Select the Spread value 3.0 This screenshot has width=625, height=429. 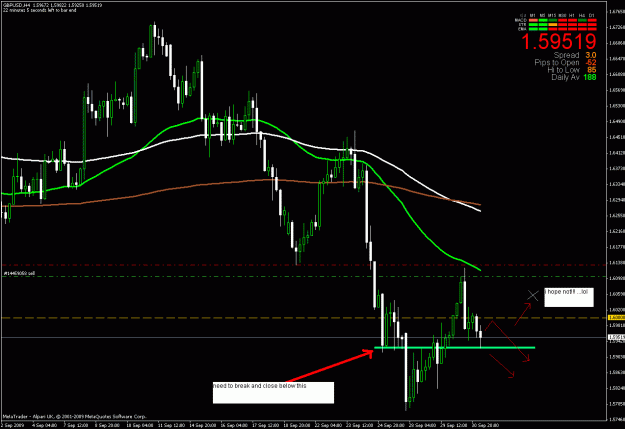click(x=591, y=55)
